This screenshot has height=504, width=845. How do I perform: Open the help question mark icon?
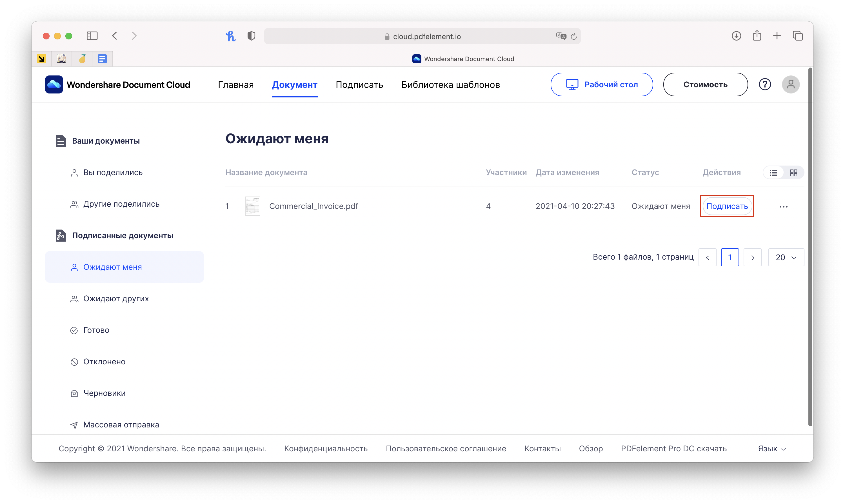765,84
